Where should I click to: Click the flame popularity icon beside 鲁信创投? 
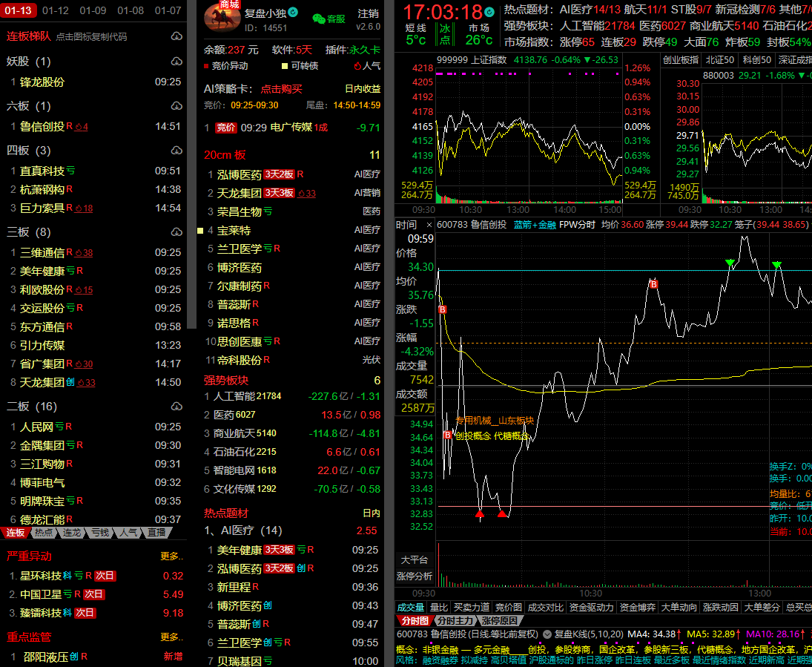pyautogui.click(x=78, y=127)
